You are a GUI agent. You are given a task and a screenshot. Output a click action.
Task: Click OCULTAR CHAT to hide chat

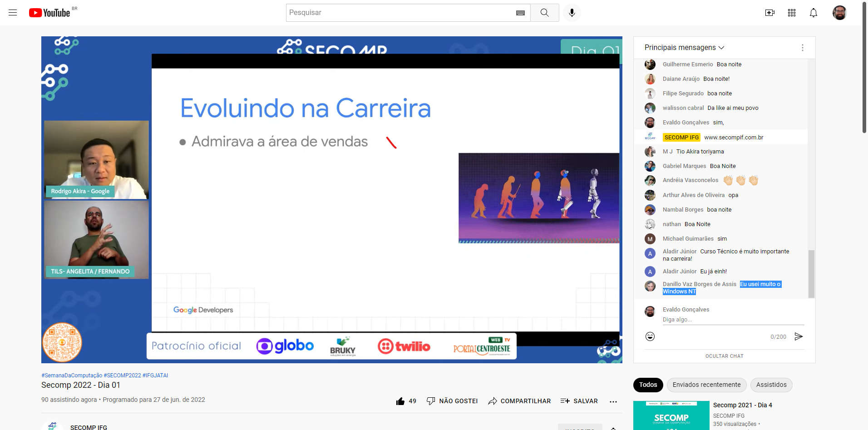pos(724,356)
